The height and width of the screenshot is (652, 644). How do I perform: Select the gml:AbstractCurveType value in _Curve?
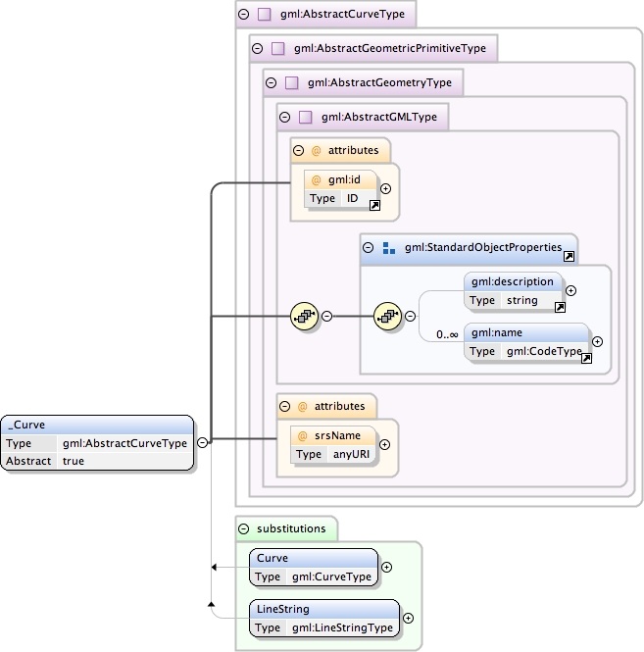[124, 443]
